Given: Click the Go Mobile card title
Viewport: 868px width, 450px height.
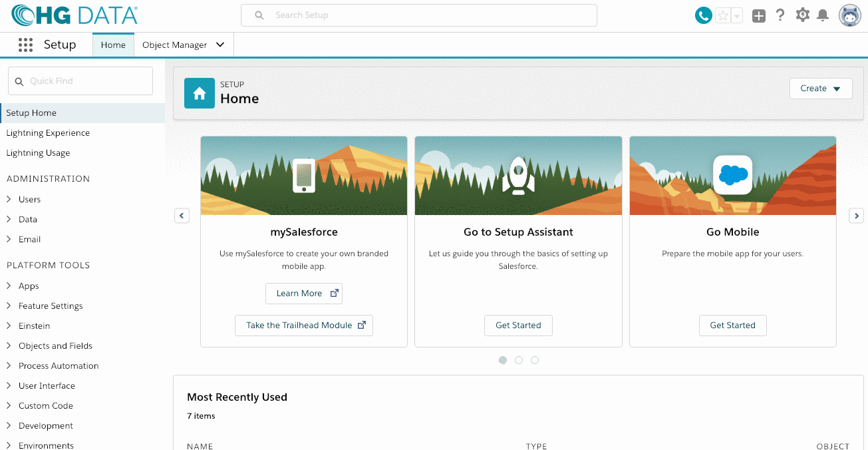Looking at the screenshot, I should pos(733,232).
